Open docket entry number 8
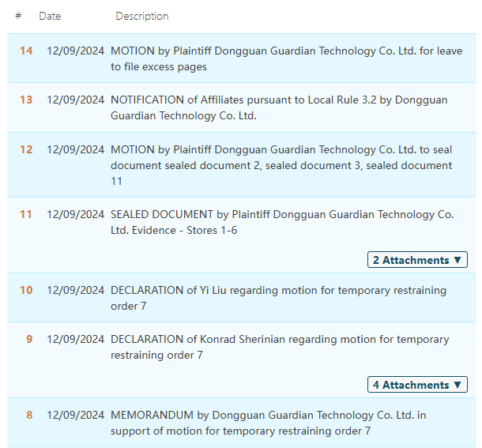The height and width of the screenshot is (448, 482). (x=29, y=415)
